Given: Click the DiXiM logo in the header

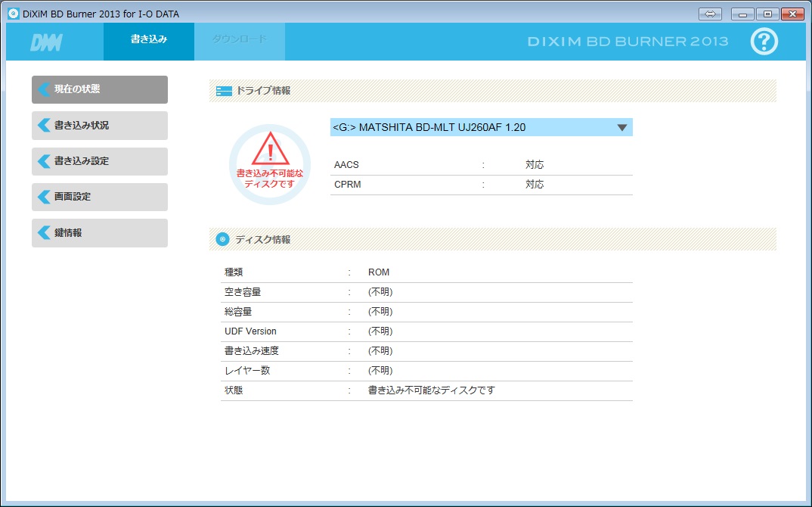Looking at the screenshot, I should (x=46, y=42).
